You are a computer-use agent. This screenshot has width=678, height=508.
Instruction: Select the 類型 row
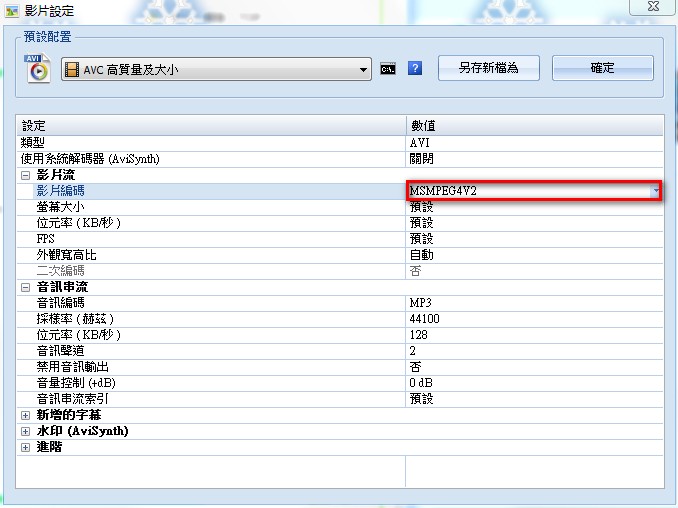pyautogui.click(x=339, y=143)
